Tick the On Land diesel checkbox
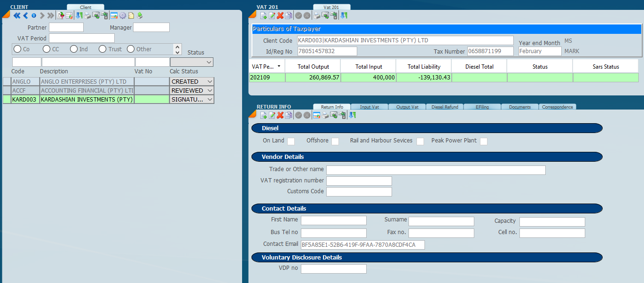This screenshot has width=644, height=283. (x=291, y=141)
